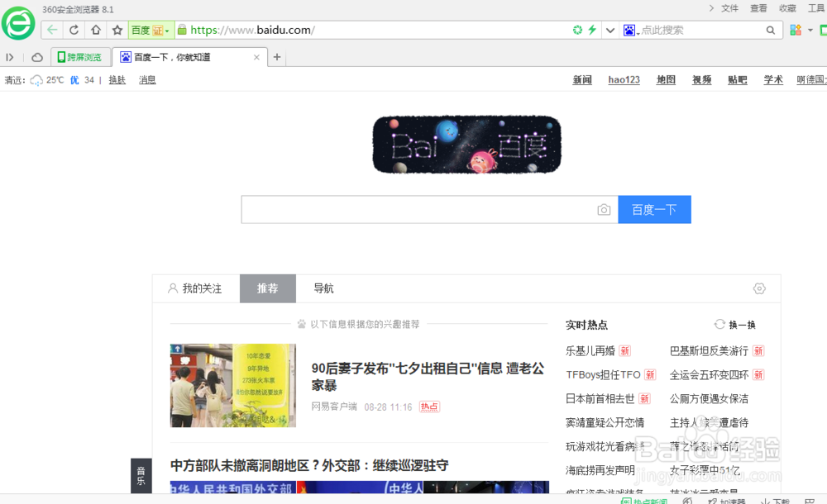Expand the address bar history dropdown arrow
827x504 pixels.
pyautogui.click(x=610, y=29)
